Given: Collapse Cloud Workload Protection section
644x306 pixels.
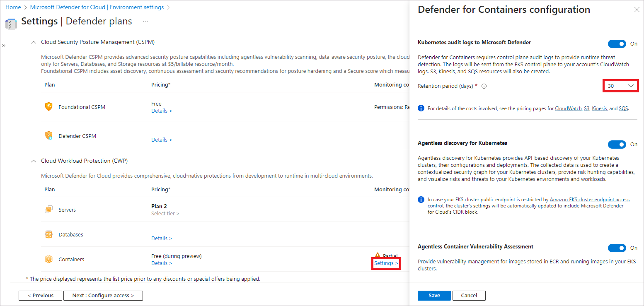Looking at the screenshot, I should [34, 161].
